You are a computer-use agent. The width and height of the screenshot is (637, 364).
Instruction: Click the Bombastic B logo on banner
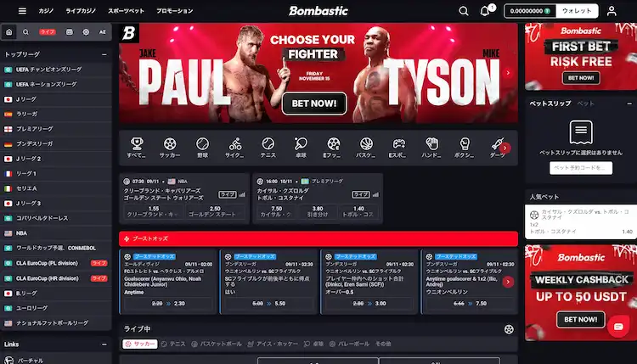(129, 33)
